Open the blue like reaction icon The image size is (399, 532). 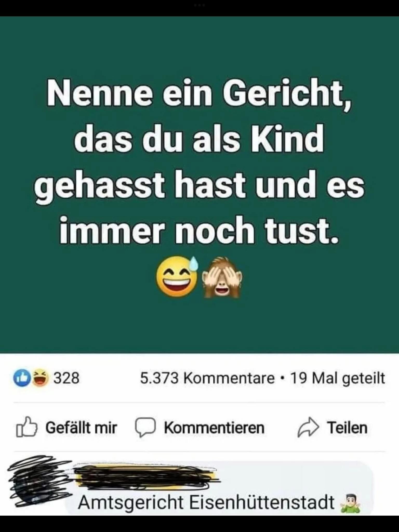click(x=22, y=378)
